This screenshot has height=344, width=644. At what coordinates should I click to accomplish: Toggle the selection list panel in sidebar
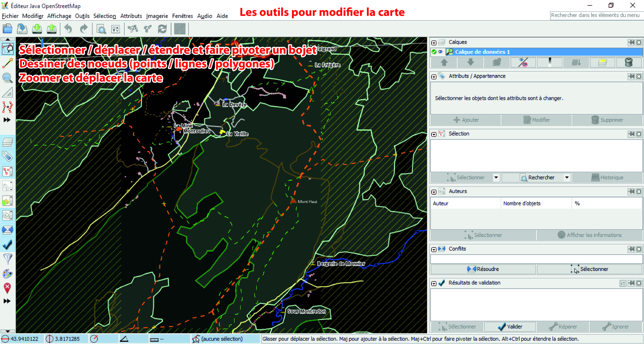pyautogui.click(x=7, y=171)
